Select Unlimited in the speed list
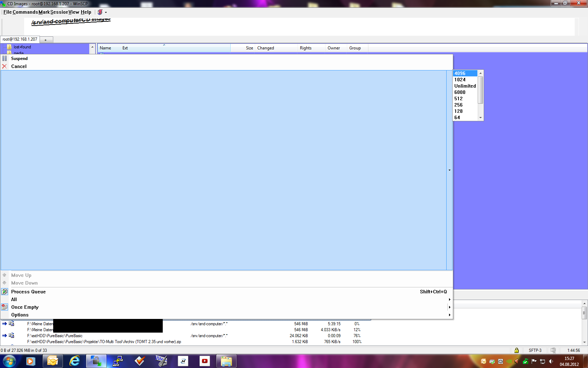The width and height of the screenshot is (588, 368). pos(465,86)
